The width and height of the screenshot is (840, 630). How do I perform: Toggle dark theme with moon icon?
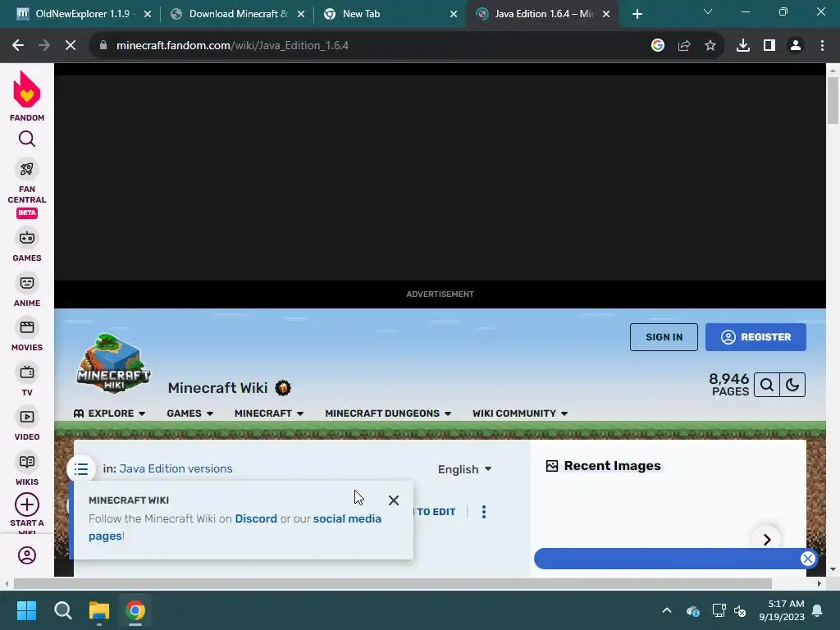click(792, 385)
